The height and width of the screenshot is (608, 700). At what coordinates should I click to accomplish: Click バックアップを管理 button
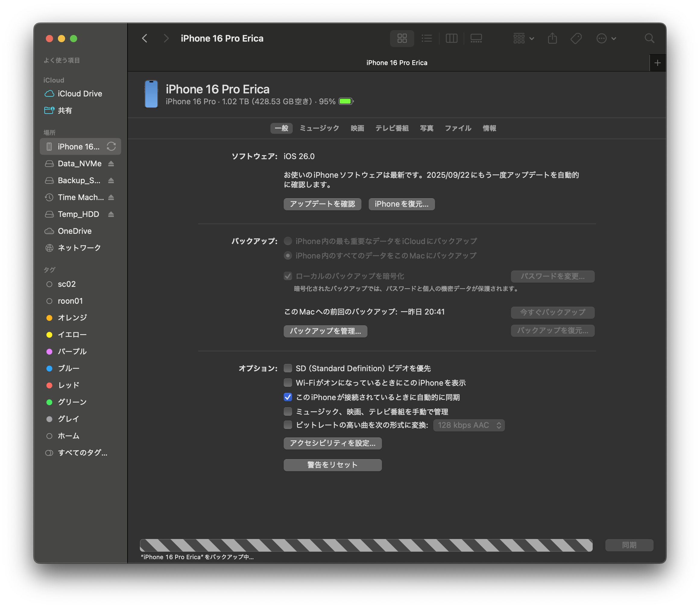point(325,331)
